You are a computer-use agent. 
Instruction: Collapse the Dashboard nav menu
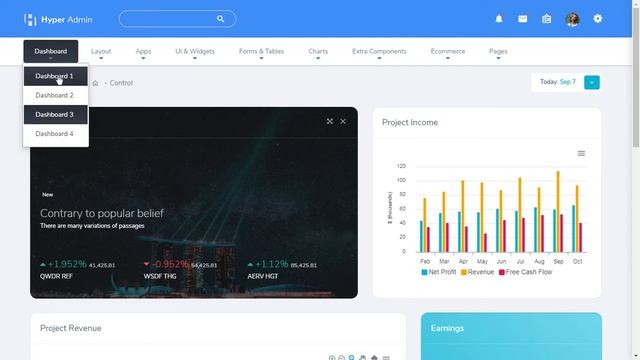click(51, 51)
